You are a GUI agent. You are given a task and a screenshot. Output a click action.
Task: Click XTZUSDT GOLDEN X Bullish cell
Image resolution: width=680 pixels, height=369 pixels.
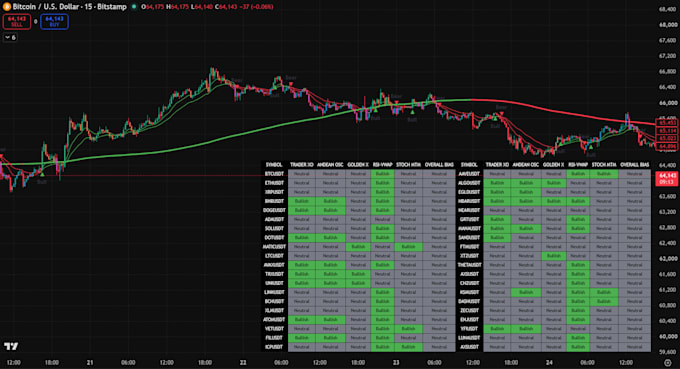point(554,256)
